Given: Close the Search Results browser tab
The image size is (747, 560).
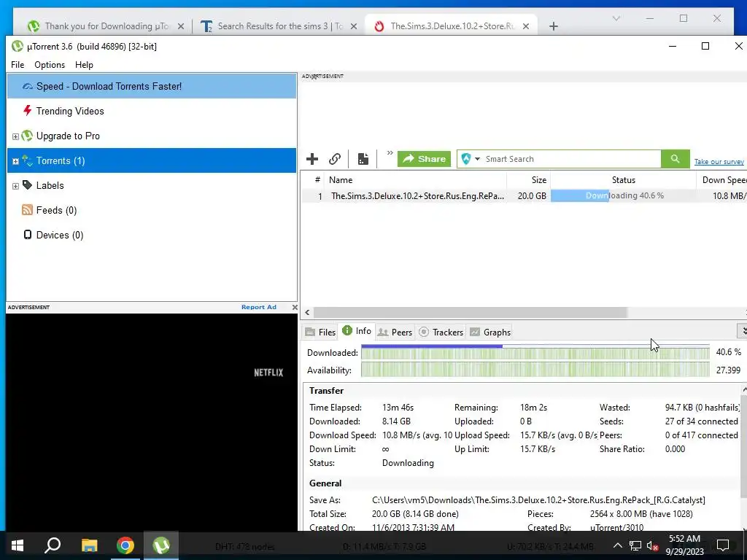Looking at the screenshot, I should 354,26.
